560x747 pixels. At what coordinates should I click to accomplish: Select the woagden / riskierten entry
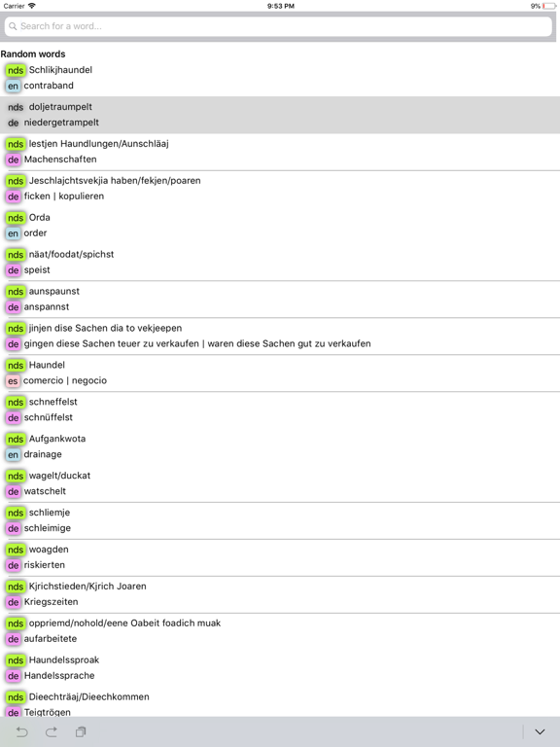click(280, 557)
